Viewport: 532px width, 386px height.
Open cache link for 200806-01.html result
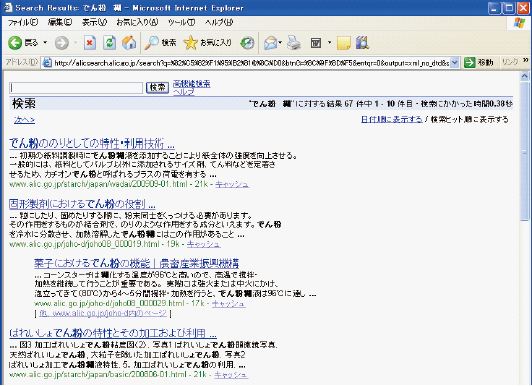pyautogui.click(x=231, y=374)
